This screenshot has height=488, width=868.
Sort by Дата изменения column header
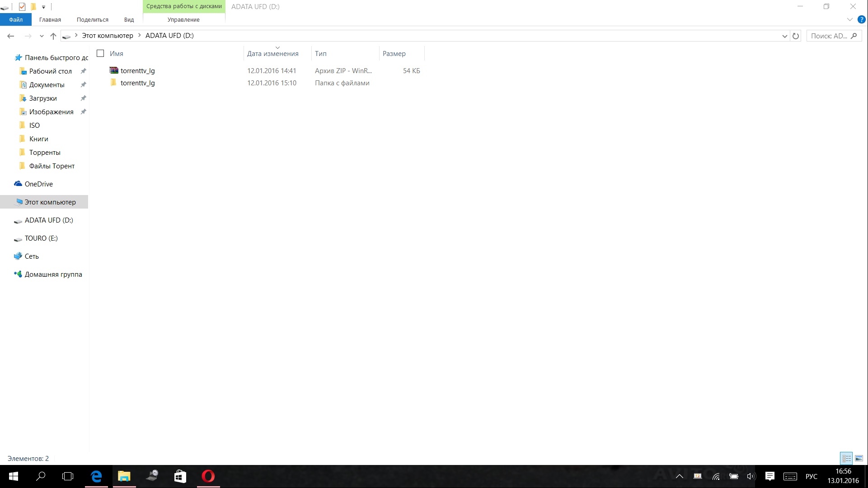pyautogui.click(x=272, y=53)
